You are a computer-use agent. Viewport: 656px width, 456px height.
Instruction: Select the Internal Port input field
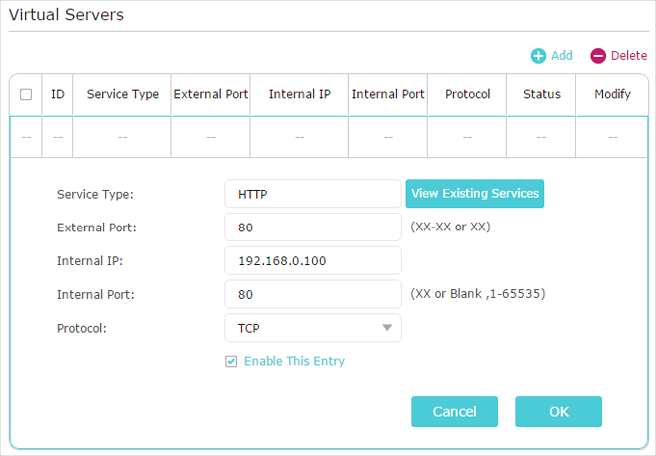pos(313,294)
